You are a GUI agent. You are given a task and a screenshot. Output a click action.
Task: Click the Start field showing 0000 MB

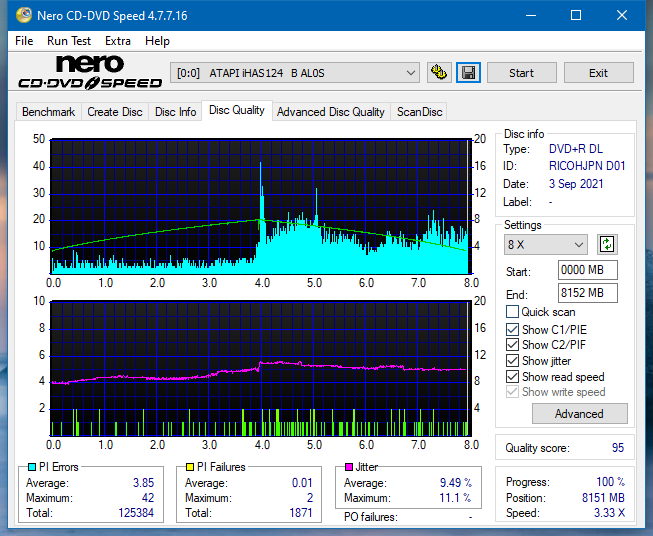pos(587,270)
